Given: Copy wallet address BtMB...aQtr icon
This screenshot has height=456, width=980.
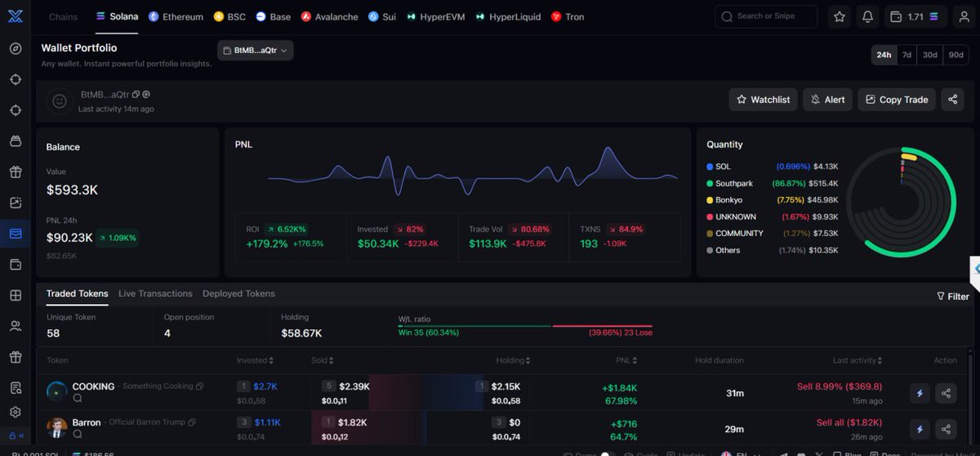Looking at the screenshot, I should pos(136,95).
